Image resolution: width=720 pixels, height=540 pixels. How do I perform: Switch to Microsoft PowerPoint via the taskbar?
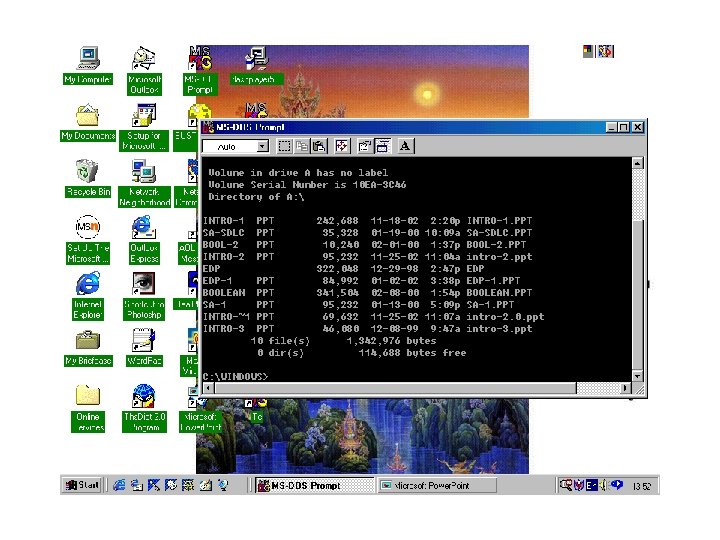click(x=437, y=485)
